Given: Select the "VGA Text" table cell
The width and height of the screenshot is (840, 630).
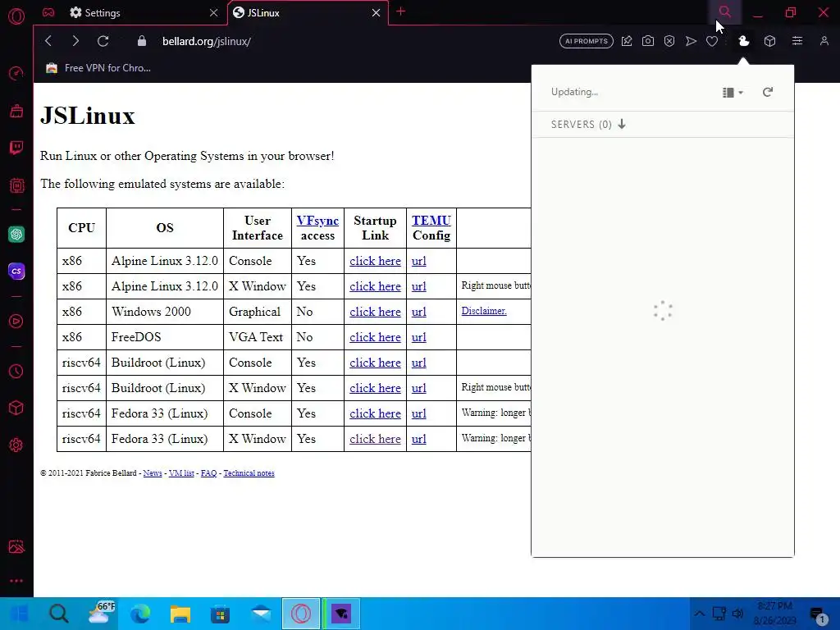Looking at the screenshot, I should click(x=257, y=337).
